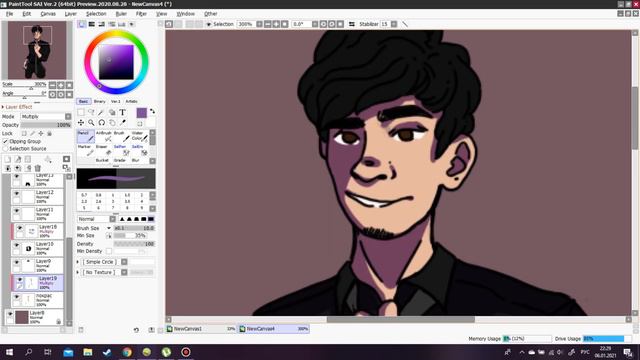Image resolution: width=640 pixels, height=360 pixels.
Task: Click the Stabilizer value field
Action: click(386, 24)
